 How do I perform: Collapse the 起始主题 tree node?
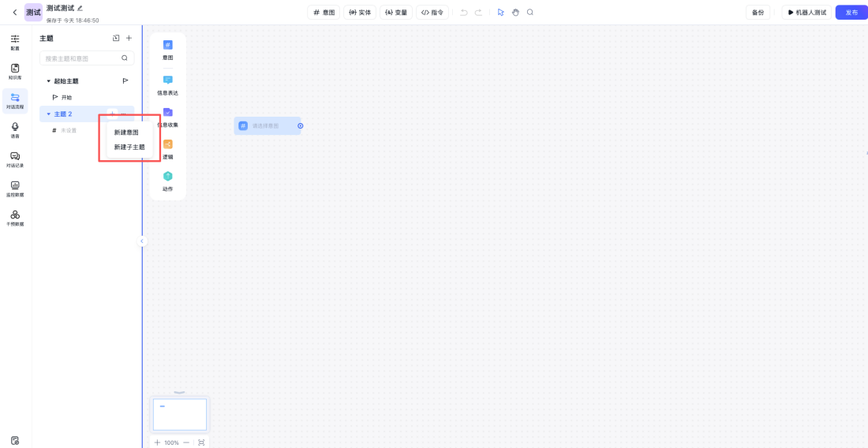click(x=48, y=81)
